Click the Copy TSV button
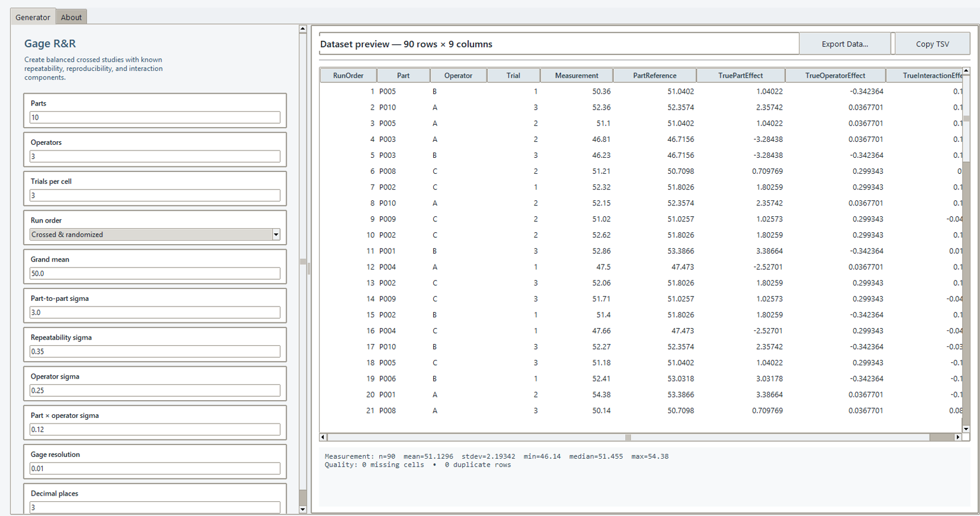 point(932,44)
